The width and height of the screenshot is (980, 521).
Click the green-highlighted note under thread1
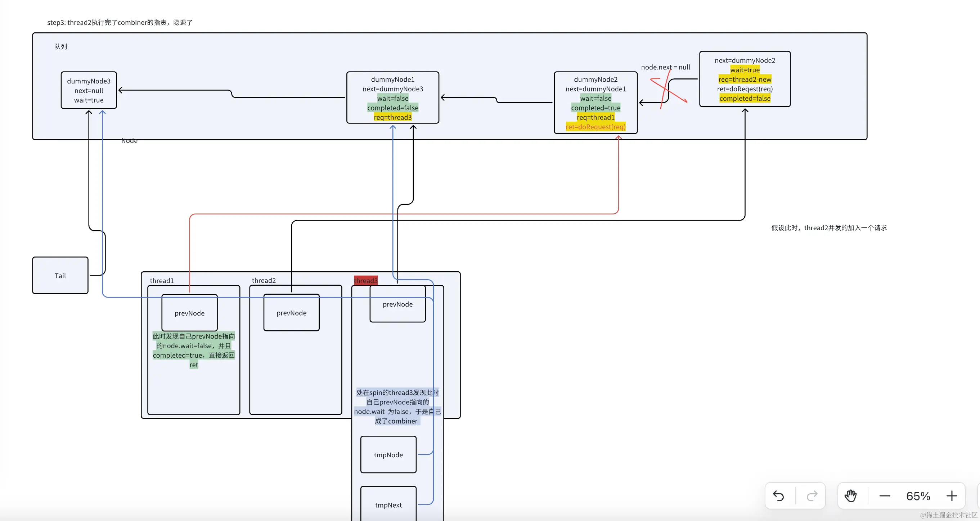click(x=194, y=350)
